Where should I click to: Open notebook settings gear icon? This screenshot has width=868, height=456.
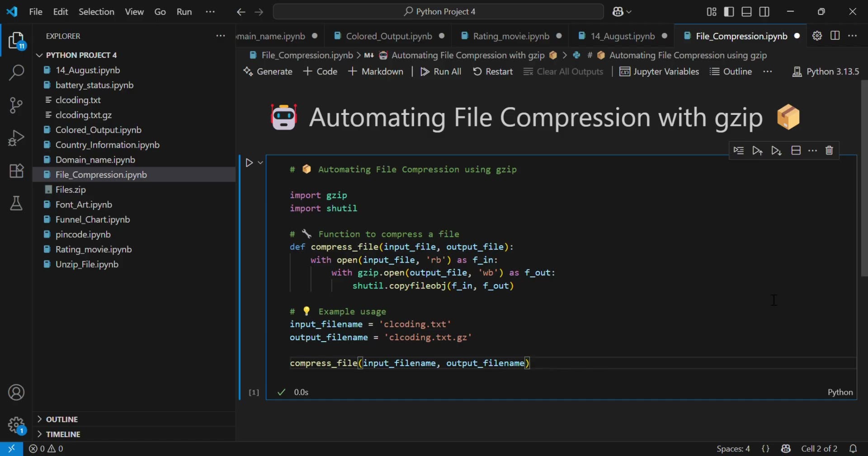[817, 35]
